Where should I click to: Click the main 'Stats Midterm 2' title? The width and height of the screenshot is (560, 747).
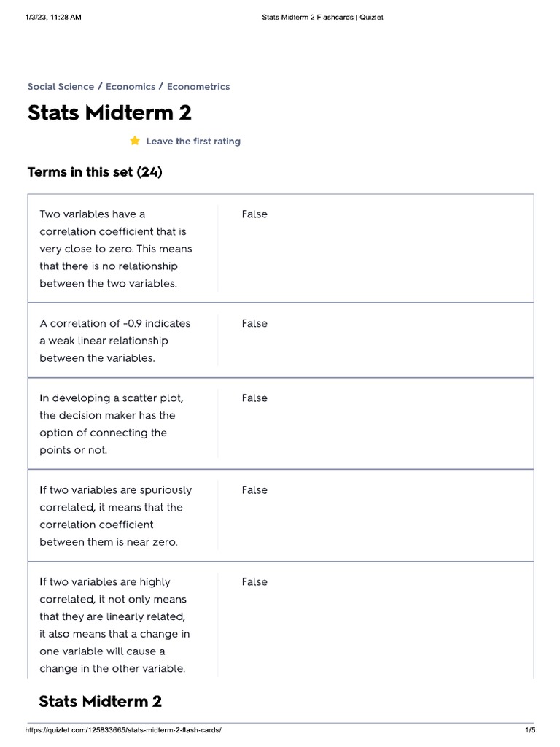coord(109,113)
